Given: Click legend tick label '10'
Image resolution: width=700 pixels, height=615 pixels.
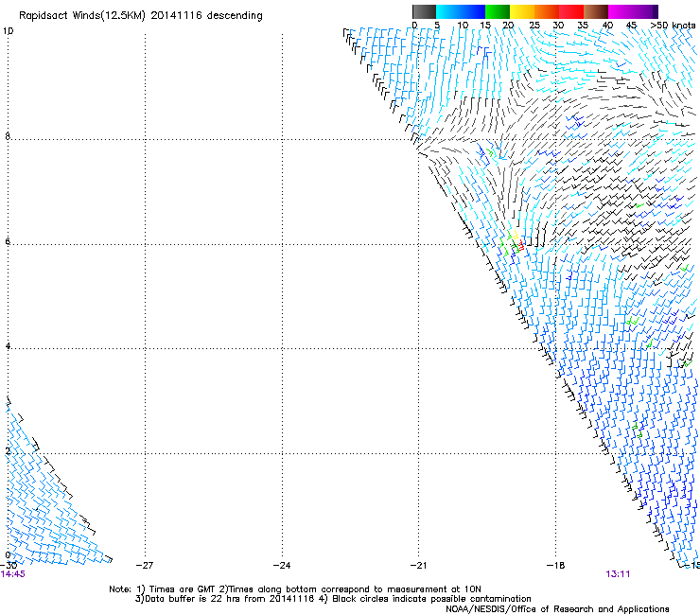Looking at the screenshot, I should (x=463, y=26).
